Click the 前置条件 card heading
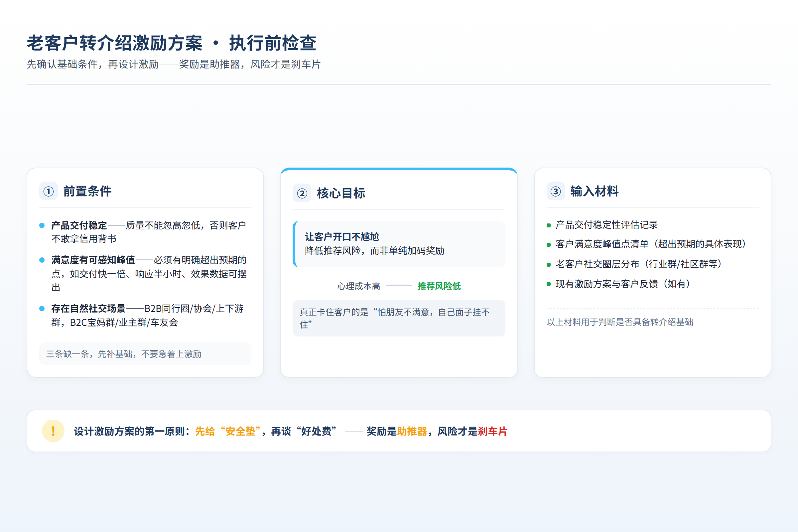This screenshot has height=532, width=798. click(87, 192)
